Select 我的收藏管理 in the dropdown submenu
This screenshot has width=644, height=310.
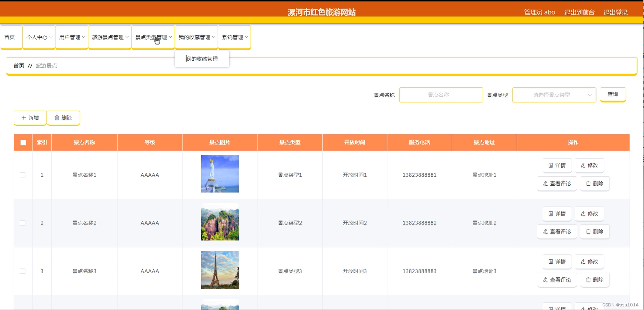tap(202, 59)
